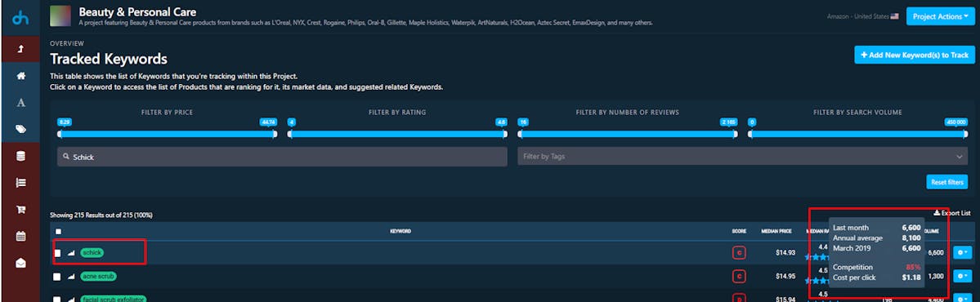Click the rating filter minimum handle
Image resolution: width=980 pixels, height=302 pixels.
coord(290,134)
